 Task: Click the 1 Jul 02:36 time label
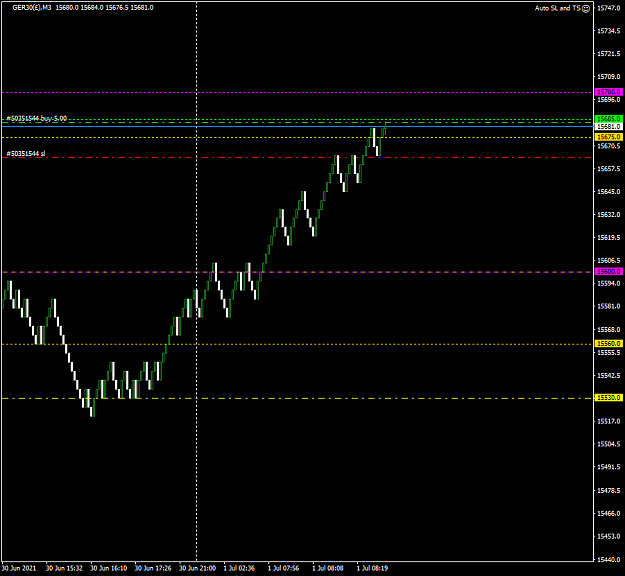point(239,568)
